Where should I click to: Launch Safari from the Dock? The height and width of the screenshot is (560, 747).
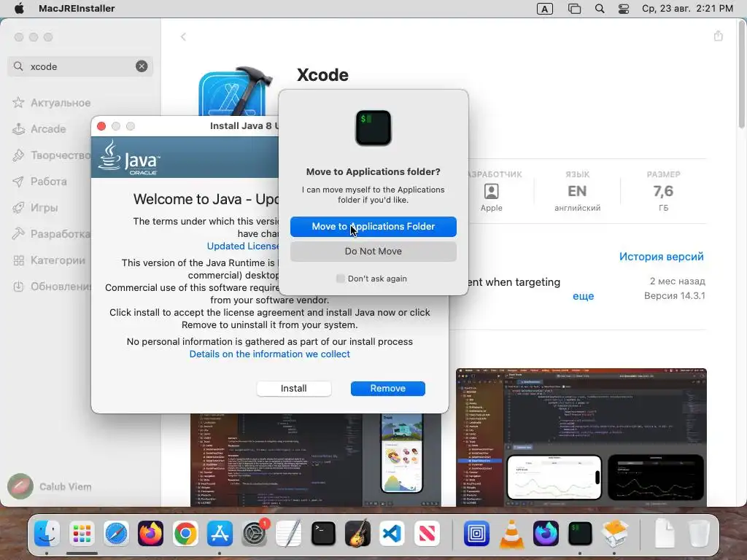pos(116,533)
